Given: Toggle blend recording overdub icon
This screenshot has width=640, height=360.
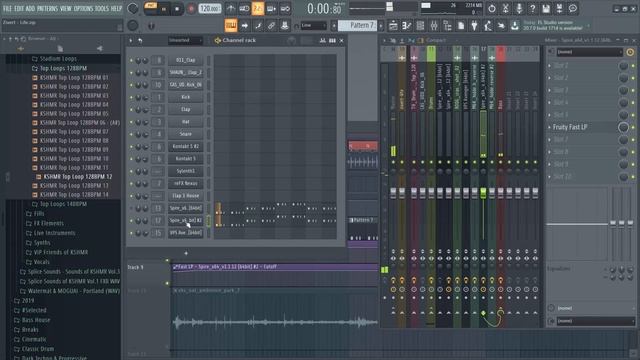Looking at the screenshot, I should coord(271,9).
